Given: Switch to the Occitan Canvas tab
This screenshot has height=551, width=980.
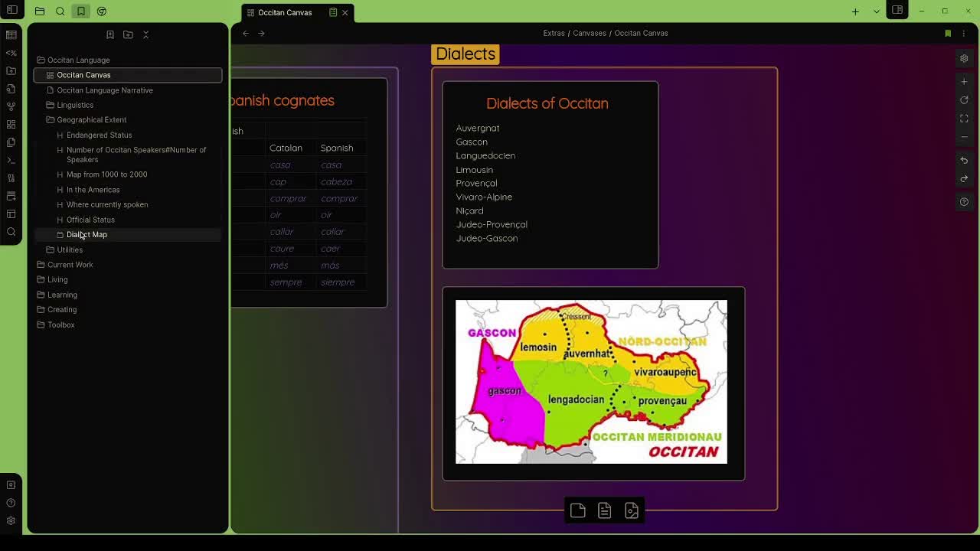Looking at the screenshot, I should [x=285, y=12].
